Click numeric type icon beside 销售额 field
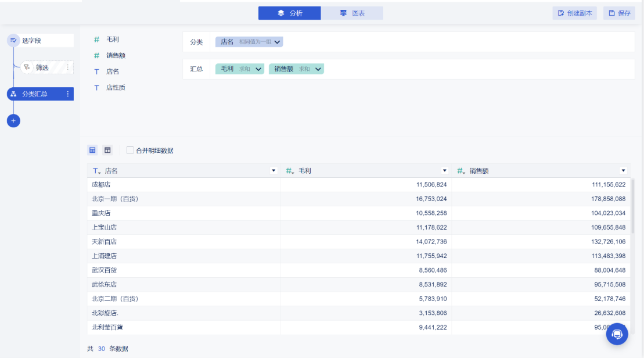Viewport: 644px width, 358px height. point(96,55)
